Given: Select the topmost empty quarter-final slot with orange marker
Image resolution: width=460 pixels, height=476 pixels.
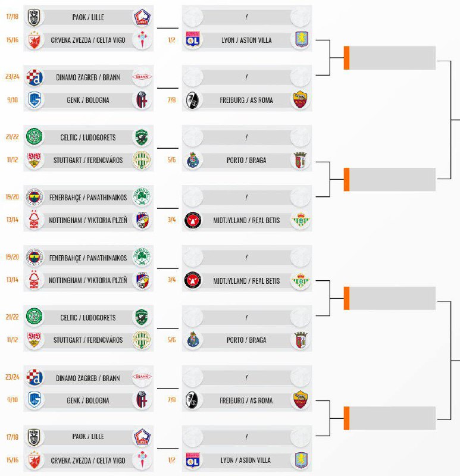Looking at the screenshot, I should tap(392, 58).
